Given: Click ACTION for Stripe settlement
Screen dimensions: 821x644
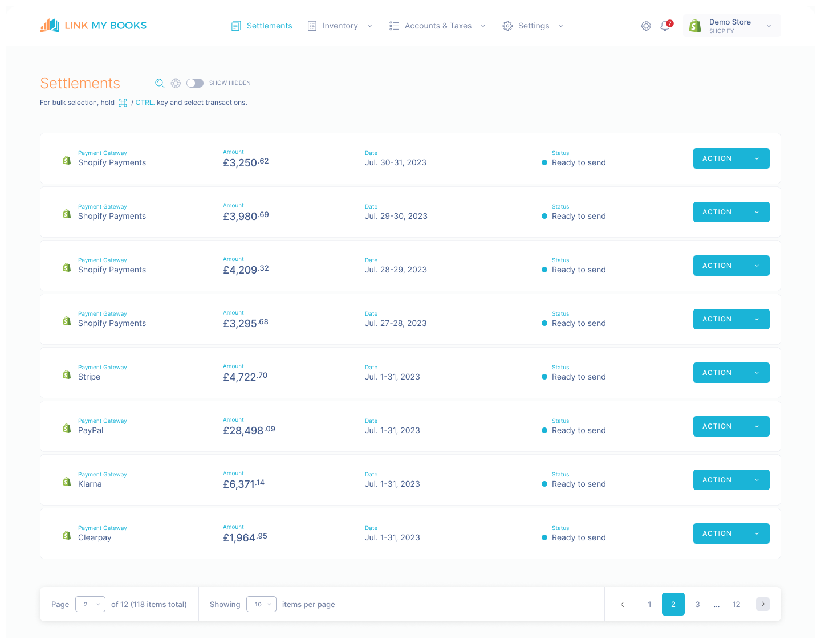Looking at the screenshot, I should pyautogui.click(x=718, y=373).
